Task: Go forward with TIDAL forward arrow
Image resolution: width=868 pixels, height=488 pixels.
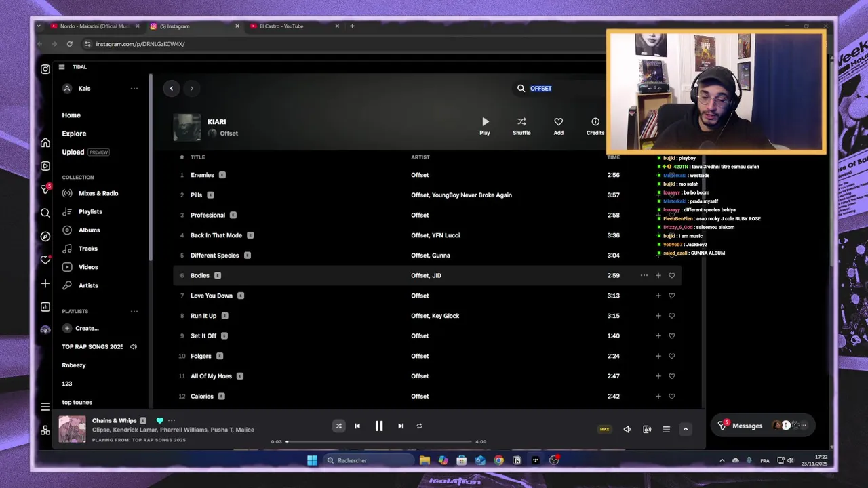Action: (x=192, y=88)
